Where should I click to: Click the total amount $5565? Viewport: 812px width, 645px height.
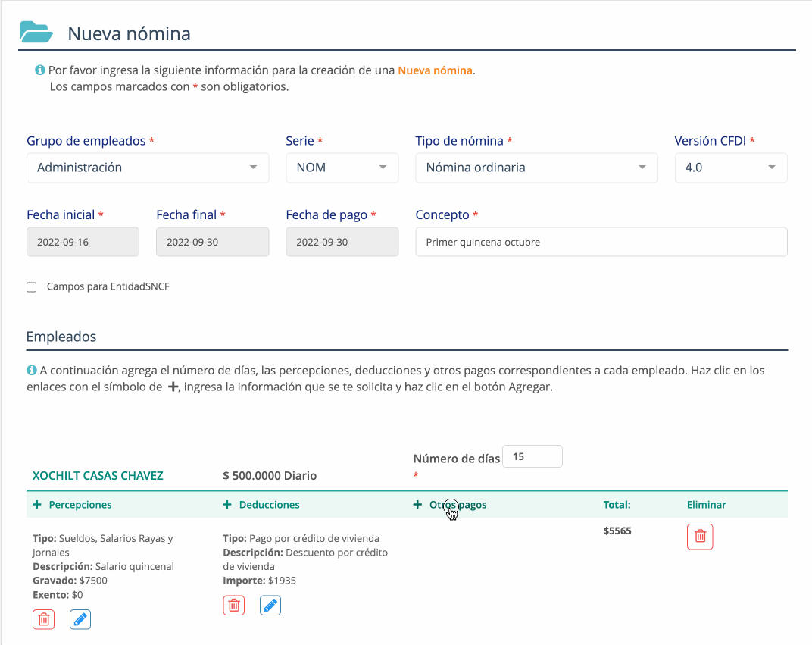tap(617, 531)
